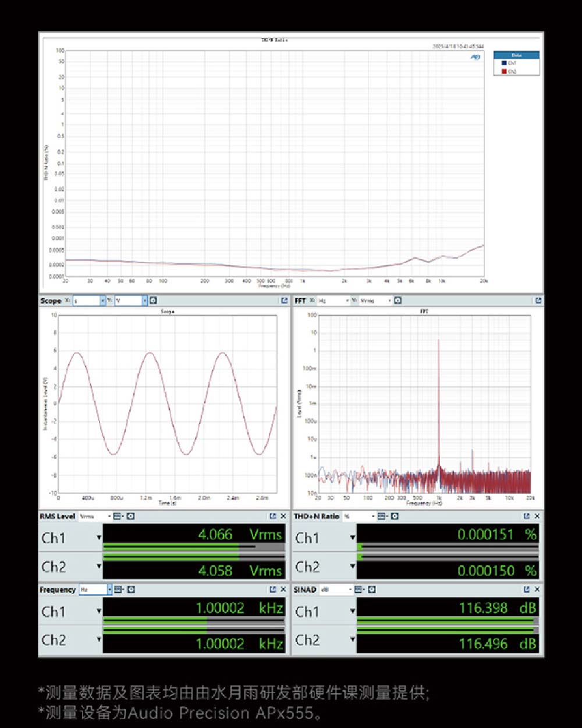582x728 pixels.
Task: Expand Ch1 arrow in RMS Level meter
Action: pyautogui.click(x=99, y=538)
